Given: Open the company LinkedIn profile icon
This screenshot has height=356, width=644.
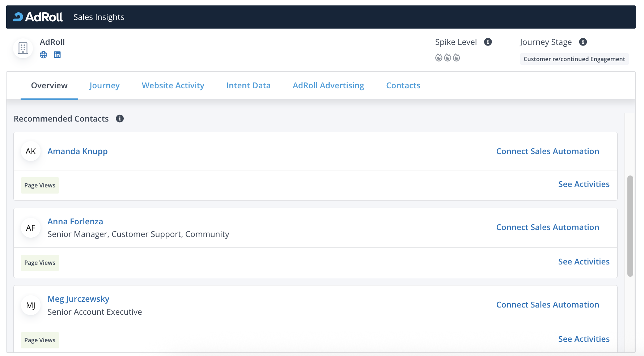Looking at the screenshot, I should pyautogui.click(x=57, y=55).
